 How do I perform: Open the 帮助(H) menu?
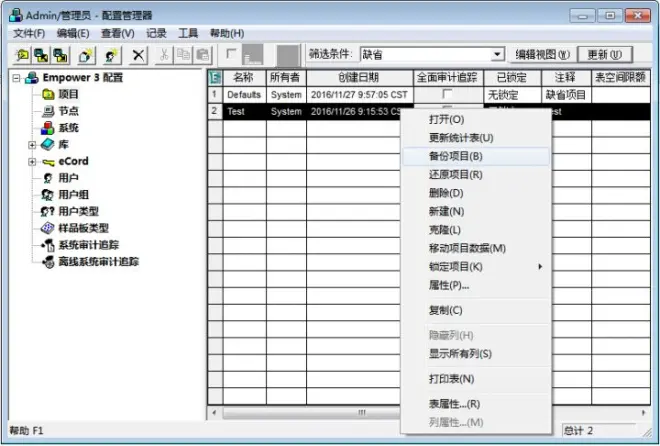(227, 33)
